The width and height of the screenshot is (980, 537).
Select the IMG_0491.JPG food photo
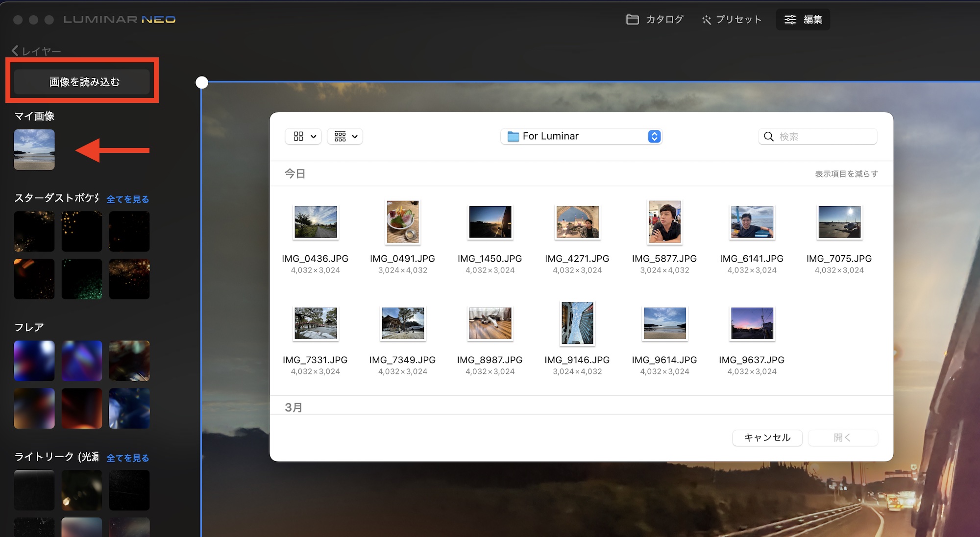click(402, 222)
